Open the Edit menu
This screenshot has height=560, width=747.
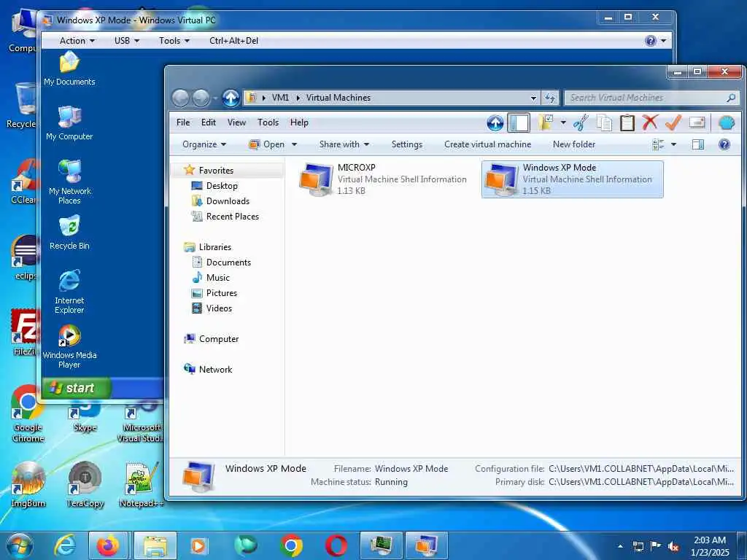208,122
